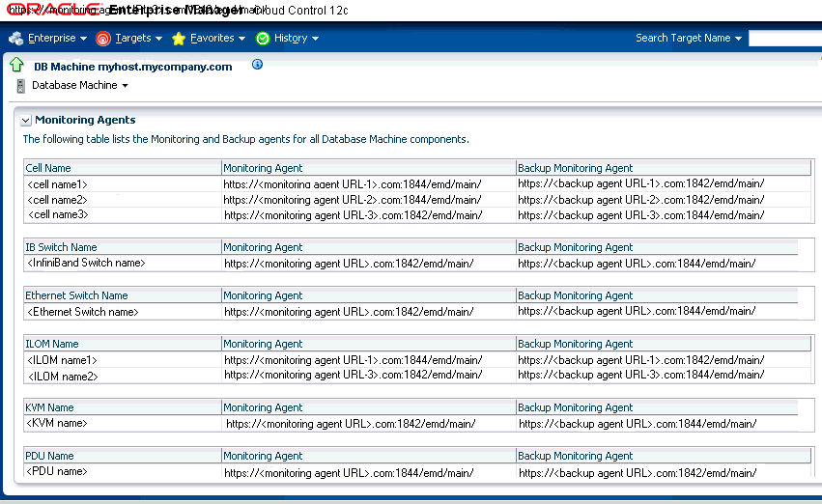Click the InfiniBand Switch monitoring agent URL
The image size is (822, 504).
coord(349,264)
